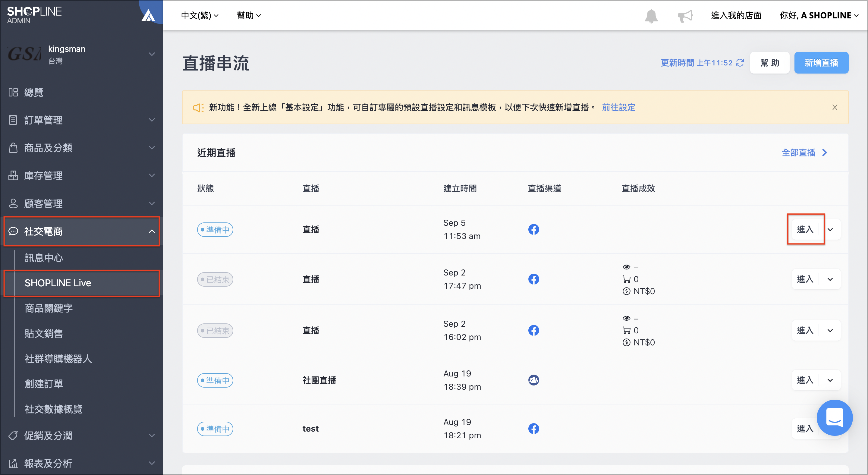Open the announcements megaphone icon
Screen dimensions: 868x475
click(x=685, y=16)
